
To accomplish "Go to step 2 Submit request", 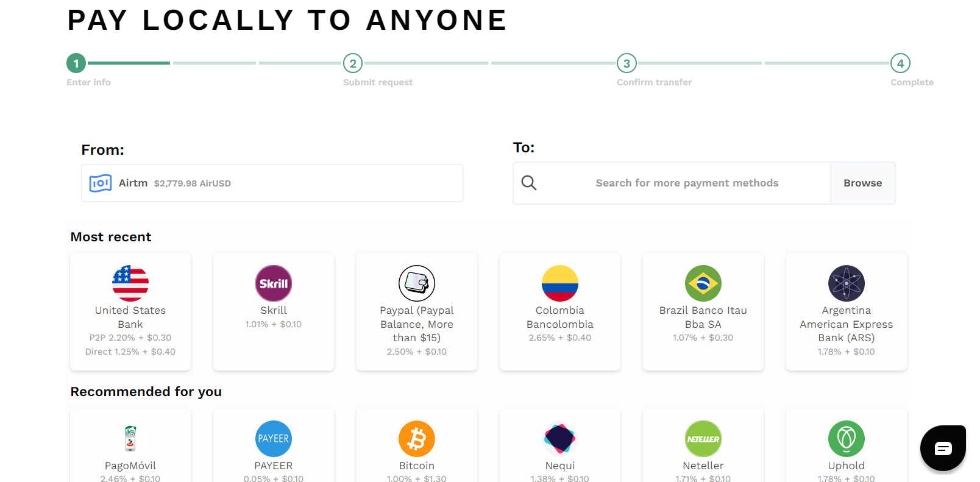I will pos(353,63).
